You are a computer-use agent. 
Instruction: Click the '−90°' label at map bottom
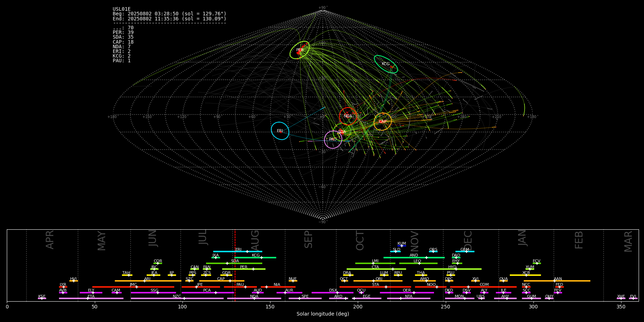pyautogui.click(x=323, y=222)
